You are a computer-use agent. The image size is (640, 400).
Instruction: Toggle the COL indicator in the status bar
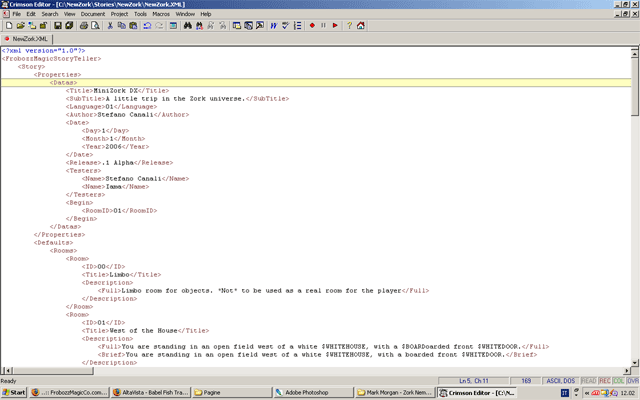coord(618,381)
